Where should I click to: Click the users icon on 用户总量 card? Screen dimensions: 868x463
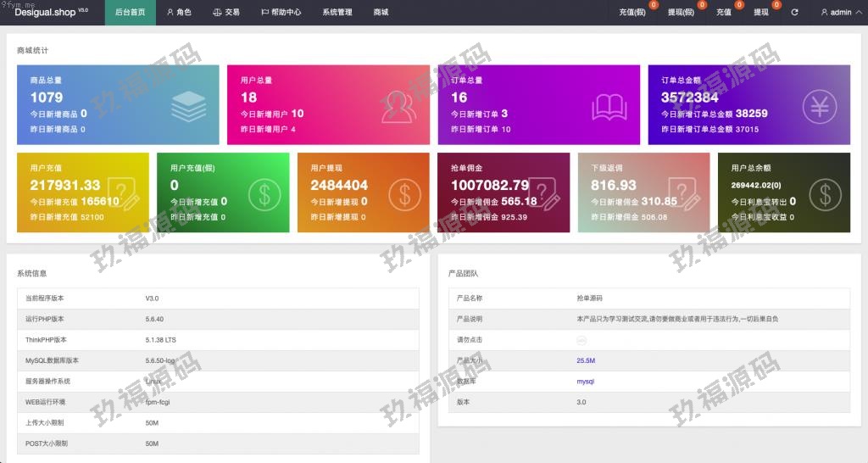398,106
